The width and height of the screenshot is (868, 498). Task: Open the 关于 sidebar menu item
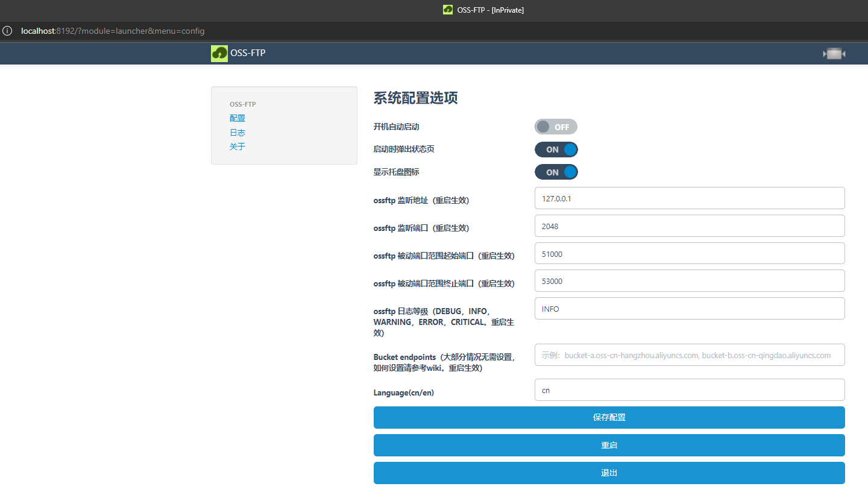(x=237, y=147)
